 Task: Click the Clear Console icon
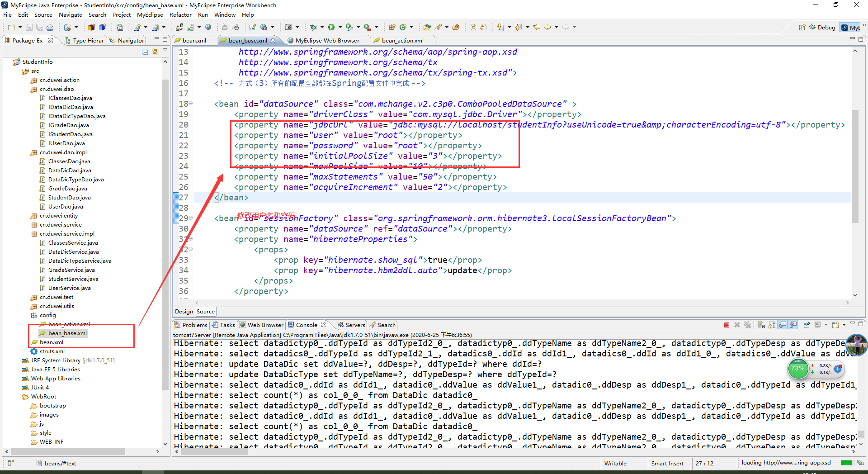pos(761,325)
